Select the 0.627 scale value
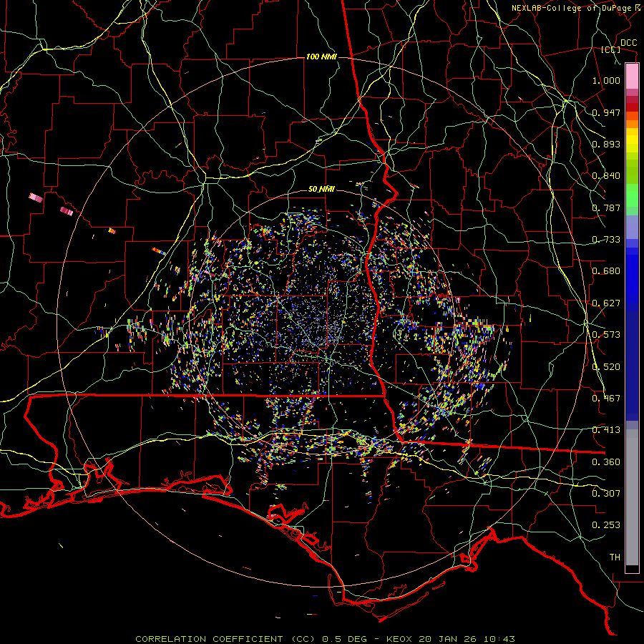The image size is (644, 644). 606,303
